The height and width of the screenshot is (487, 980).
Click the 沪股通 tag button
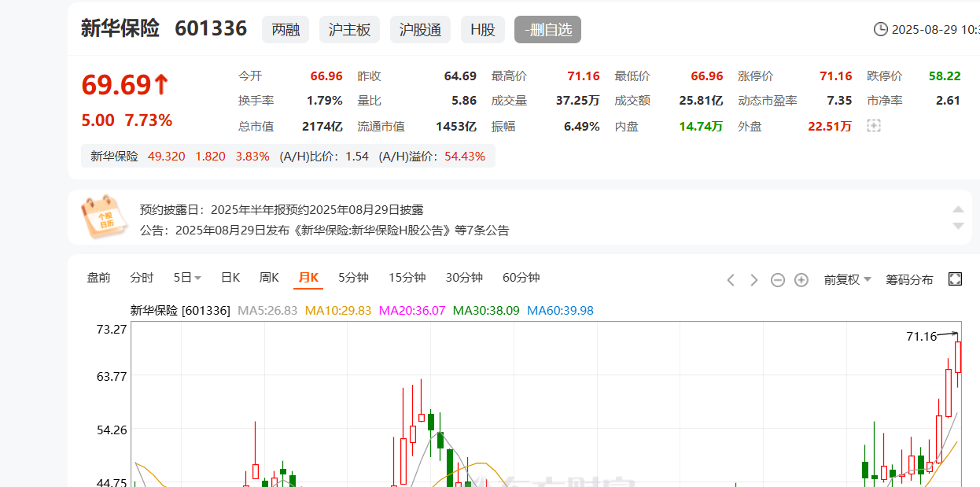click(x=420, y=30)
